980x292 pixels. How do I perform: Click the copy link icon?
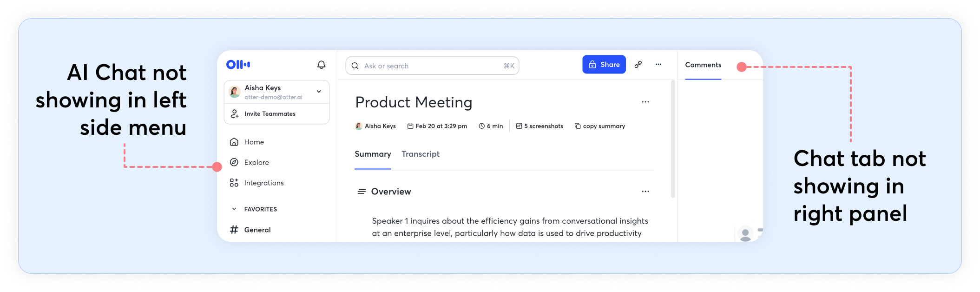pos(638,65)
